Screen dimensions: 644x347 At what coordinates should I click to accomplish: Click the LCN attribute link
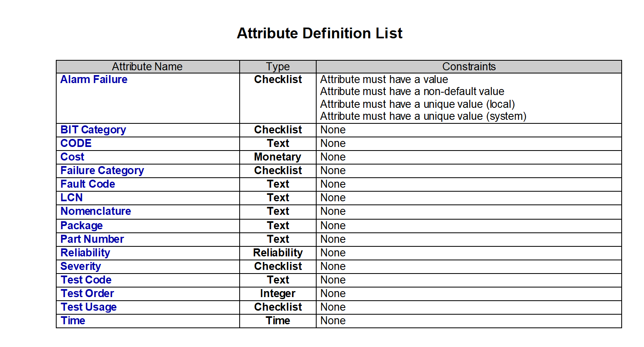[71, 198]
